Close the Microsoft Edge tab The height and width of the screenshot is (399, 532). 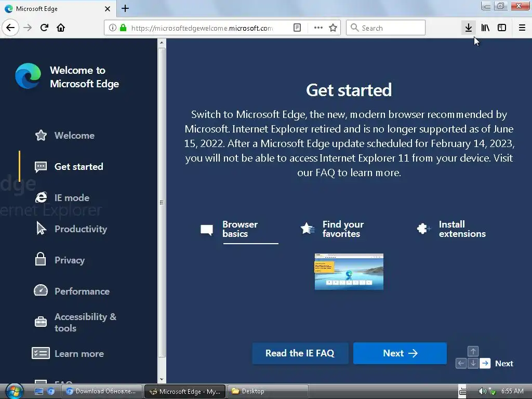pos(108,9)
